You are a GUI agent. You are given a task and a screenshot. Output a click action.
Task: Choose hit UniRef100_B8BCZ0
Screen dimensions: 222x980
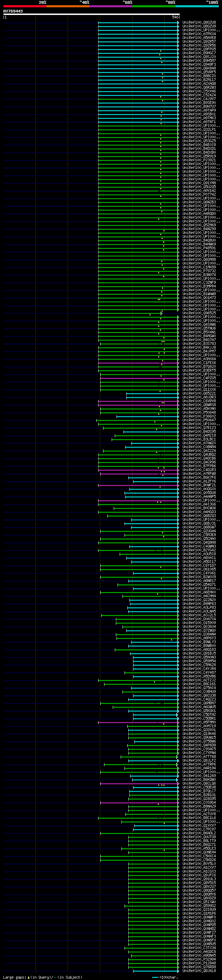(x=199, y=76)
